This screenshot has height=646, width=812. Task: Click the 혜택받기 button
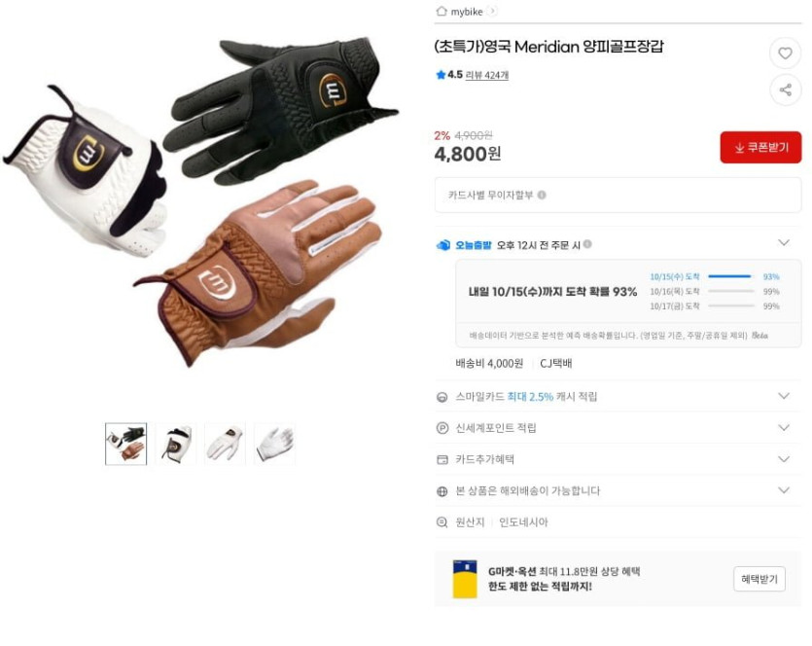[x=759, y=579]
